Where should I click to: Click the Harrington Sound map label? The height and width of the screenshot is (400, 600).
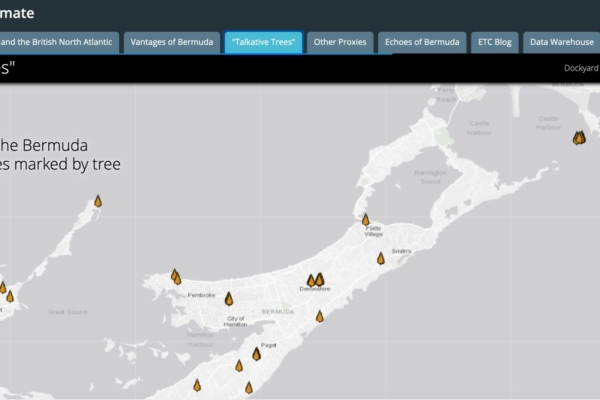coord(430,177)
